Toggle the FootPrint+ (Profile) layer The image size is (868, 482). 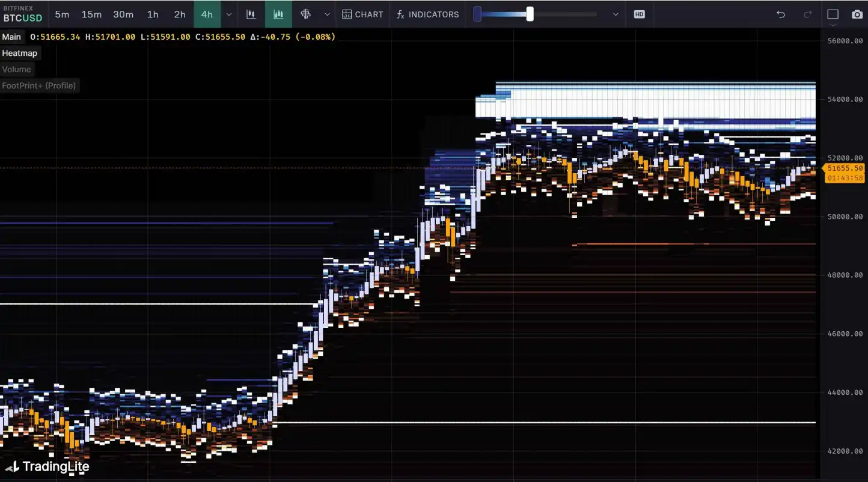pyautogui.click(x=39, y=85)
